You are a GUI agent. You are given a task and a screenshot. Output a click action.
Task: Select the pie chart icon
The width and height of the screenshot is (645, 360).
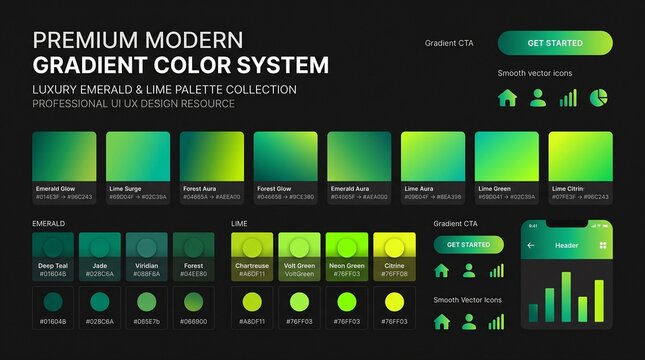click(599, 98)
